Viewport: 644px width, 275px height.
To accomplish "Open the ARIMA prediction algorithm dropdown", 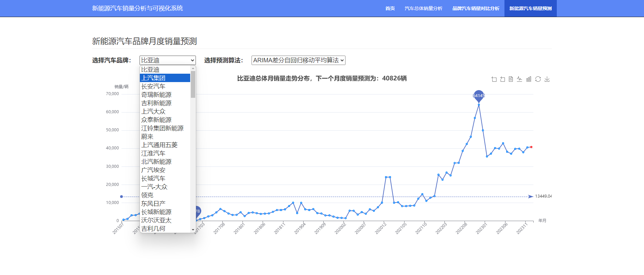I will click(298, 60).
